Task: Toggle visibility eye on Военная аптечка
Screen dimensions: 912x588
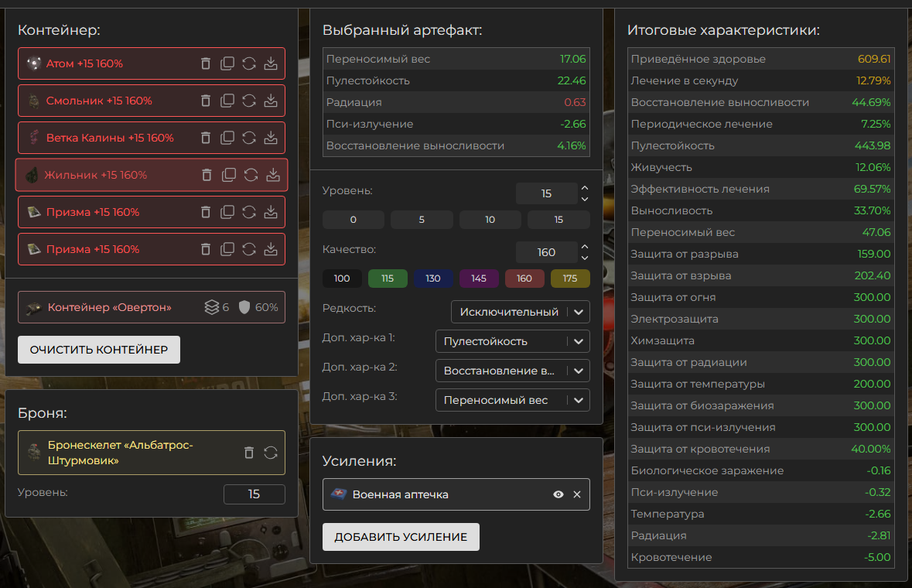Action: (558, 494)
